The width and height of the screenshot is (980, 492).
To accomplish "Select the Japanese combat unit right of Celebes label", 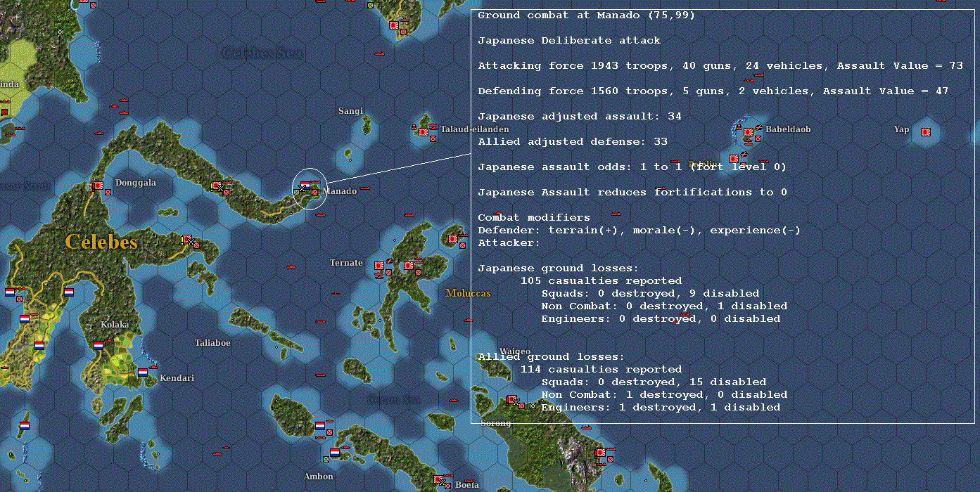I will coord(187,240).
